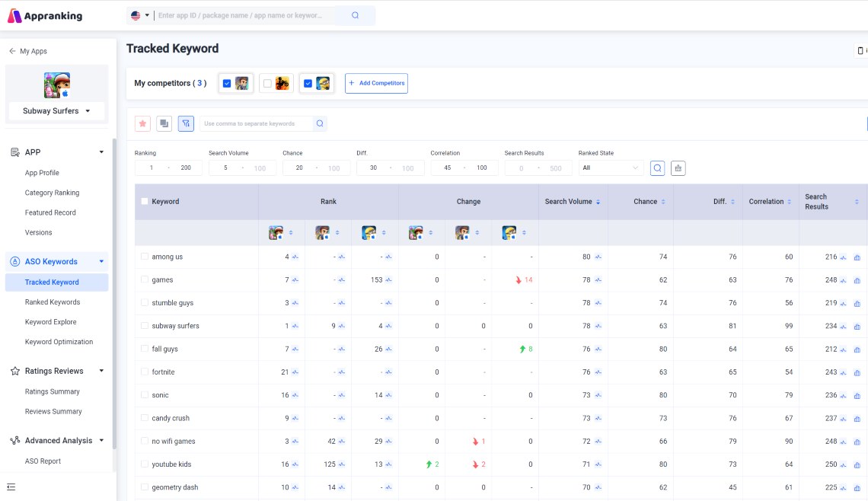Open Featured Record page
Screen dimensions: 868x501
coord(50,212)
